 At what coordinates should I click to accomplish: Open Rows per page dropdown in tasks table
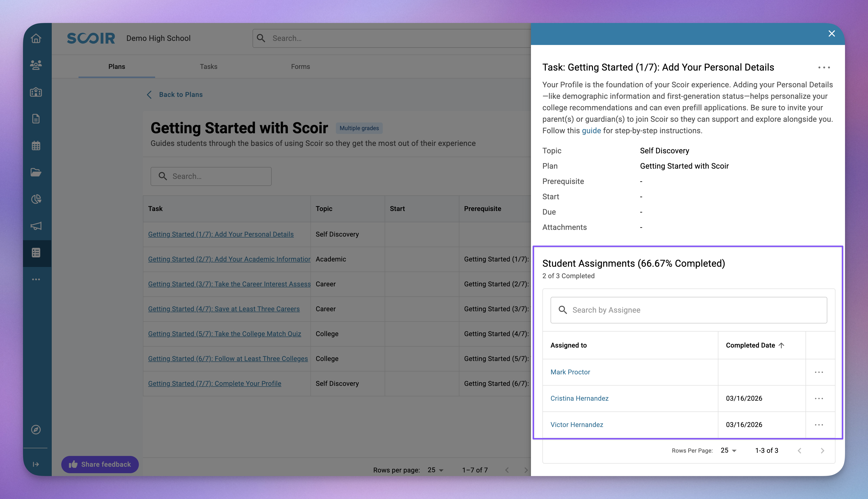click(x=435, y=470)
